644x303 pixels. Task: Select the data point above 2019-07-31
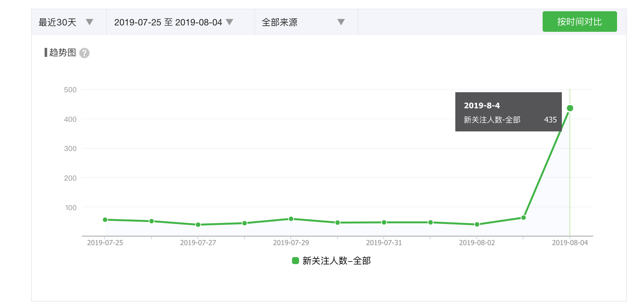(384, 222)
